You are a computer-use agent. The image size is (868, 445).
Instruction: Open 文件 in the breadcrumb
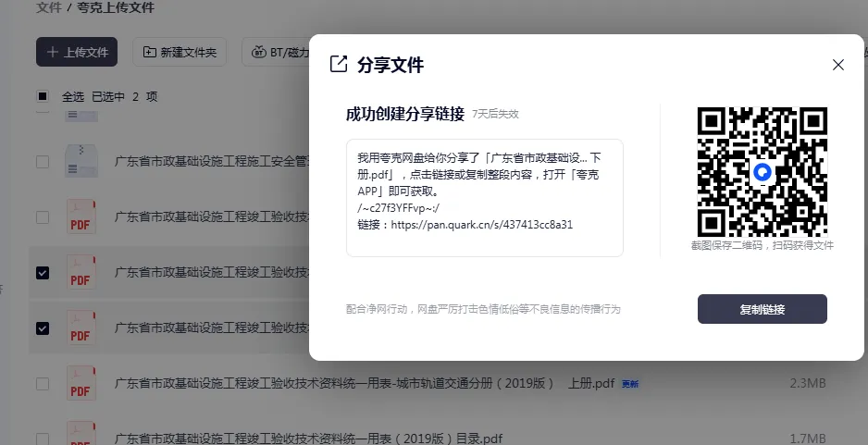(x=49, y=7)
